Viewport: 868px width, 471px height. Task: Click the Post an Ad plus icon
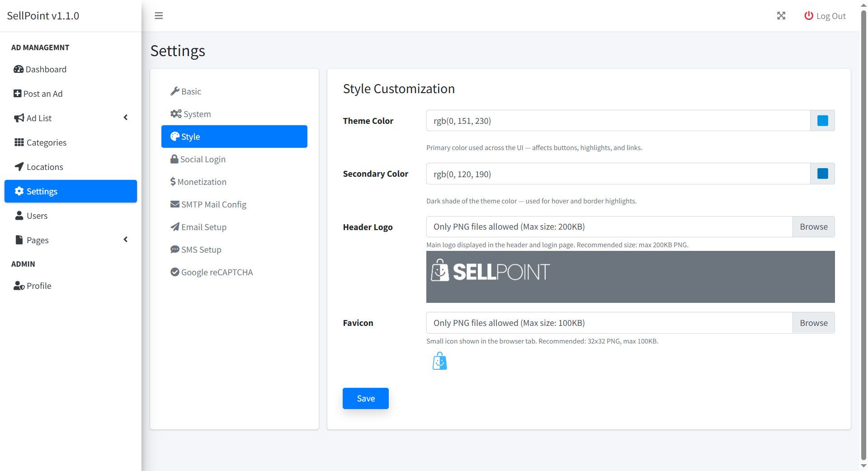point(17,94)
